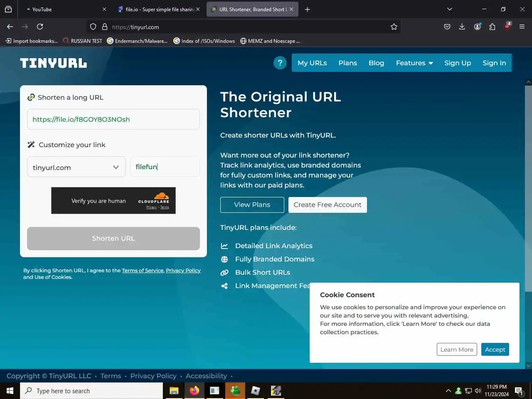The height and width of the screenshot is (399, 532).
Task: Click the uBlock Origin extension icon
Action: pos(507,27)
